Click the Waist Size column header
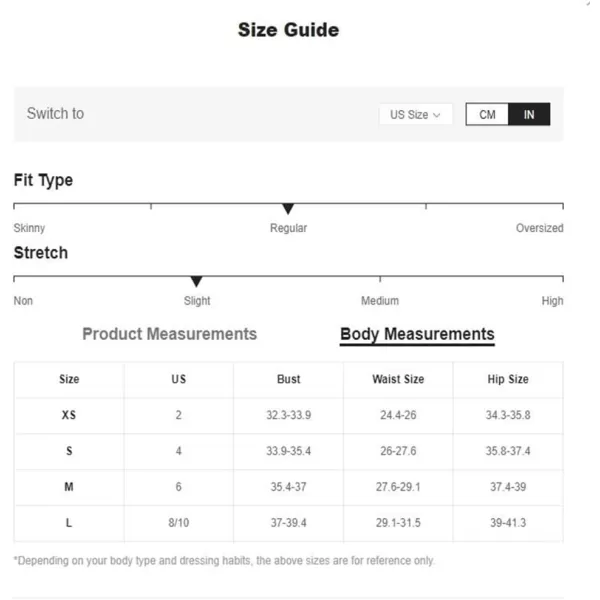The image size is (600, 600). (398, 379)
